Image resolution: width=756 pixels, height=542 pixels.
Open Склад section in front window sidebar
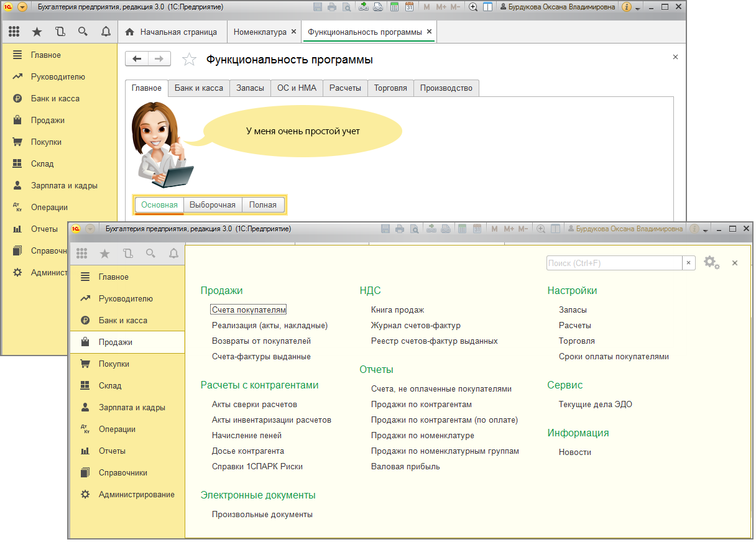(x=127, y=385)
